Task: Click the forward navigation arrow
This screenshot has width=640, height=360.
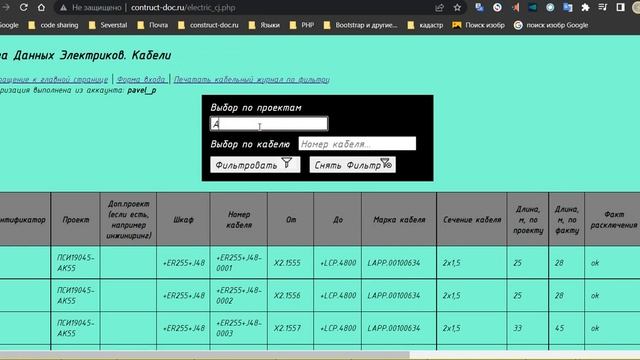Action: pyautogui.click(x=6, y=7)
